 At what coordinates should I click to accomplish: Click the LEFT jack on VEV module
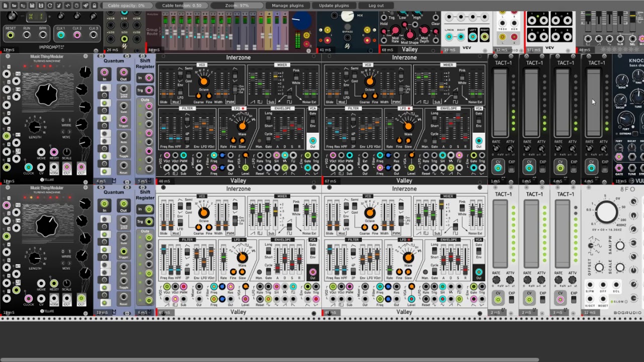coord(472,37)
